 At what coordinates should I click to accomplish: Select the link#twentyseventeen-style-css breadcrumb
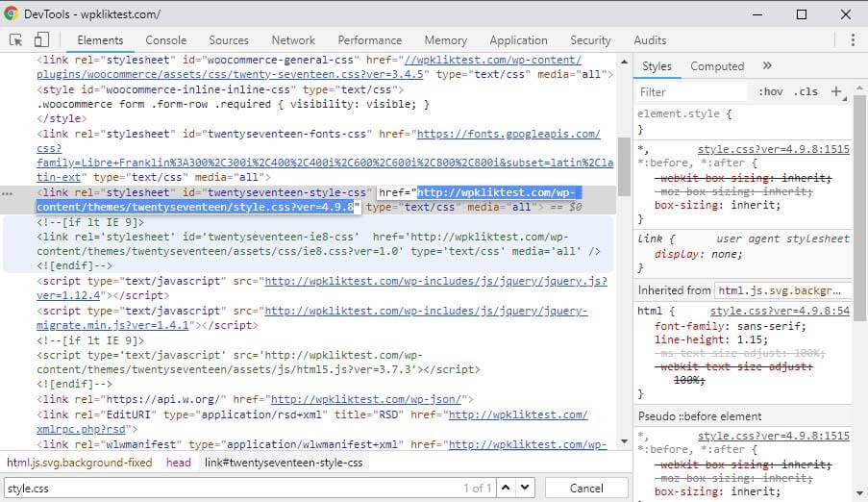pyautogui.click(x=284, y=463)
